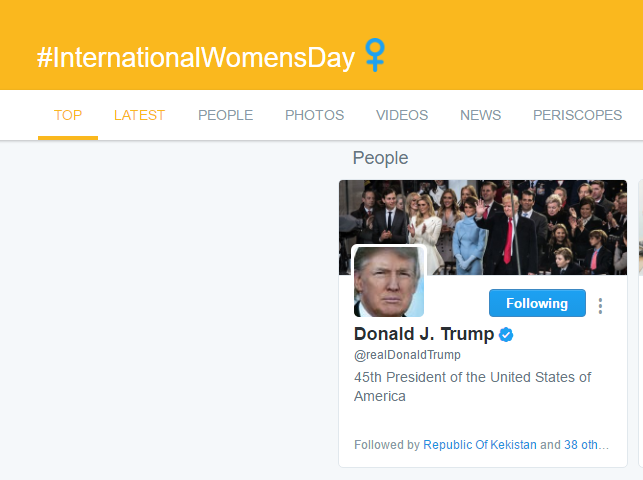Open the PHOTOS tab
The height and width of the screenshot is (480, 643).
[315, 115]
